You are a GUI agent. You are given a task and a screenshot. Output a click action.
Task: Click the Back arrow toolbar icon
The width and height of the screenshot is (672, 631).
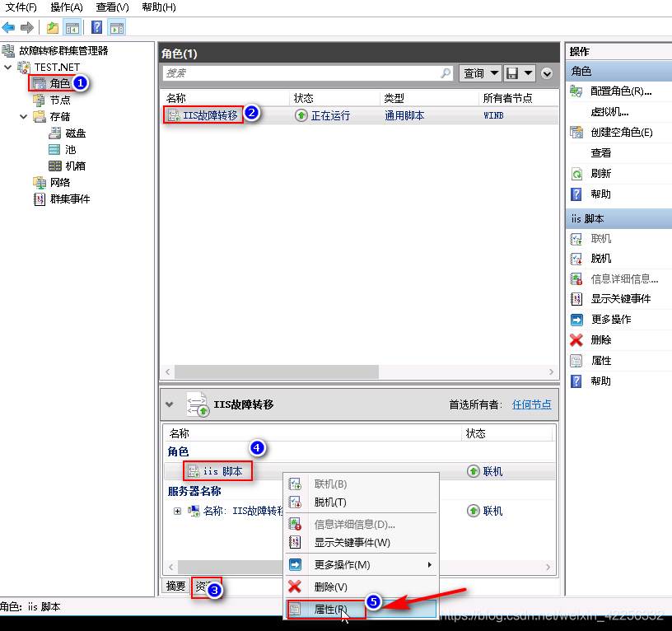[8, 28]
